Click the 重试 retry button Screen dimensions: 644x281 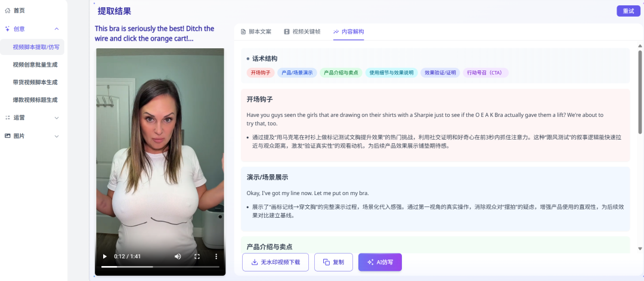628,11
